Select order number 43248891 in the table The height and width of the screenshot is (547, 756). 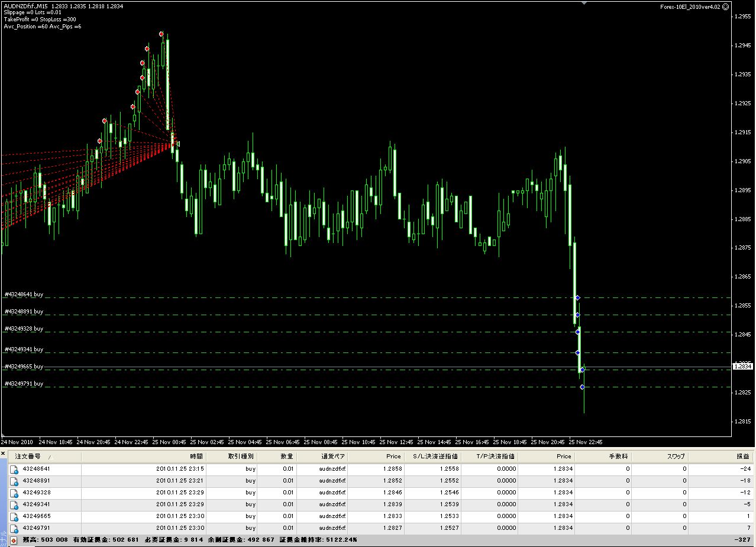[x=36, y=481]
